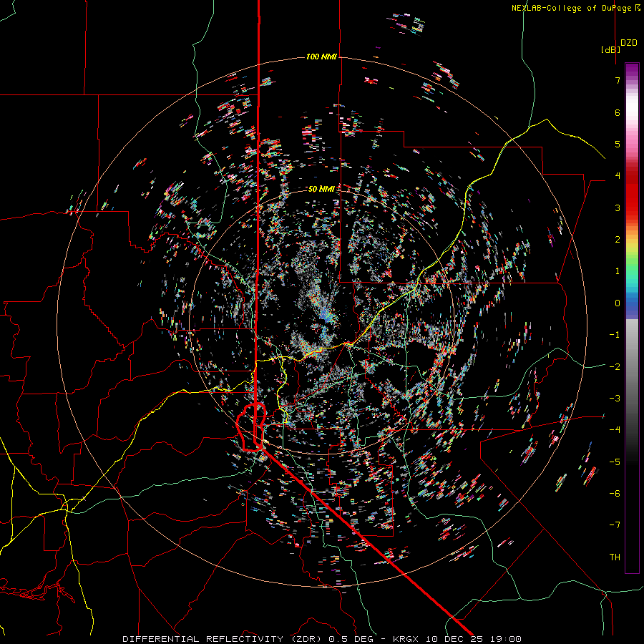Screen dimensions: 644x644
Task: Click the TH threshold label on legend
Action: 615,557
